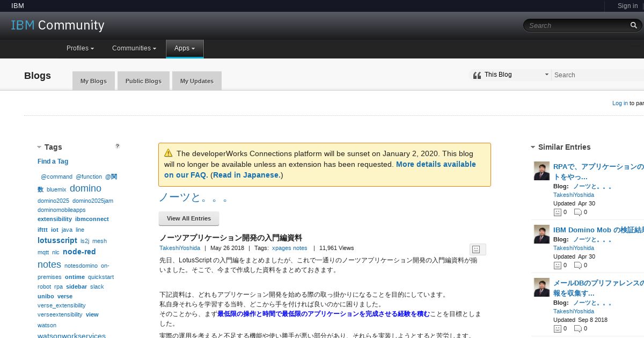Click the Sign in link

[627, 6]
